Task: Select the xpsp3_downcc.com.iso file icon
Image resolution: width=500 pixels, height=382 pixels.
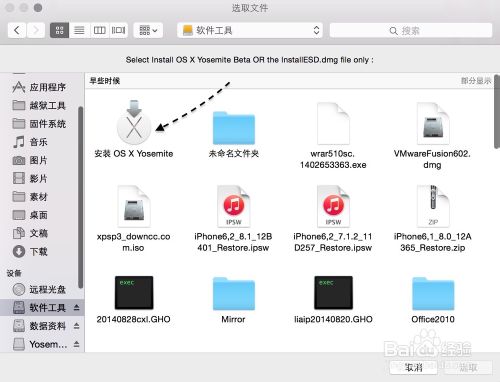Action: pyautogui.click(x=134, y=206)
